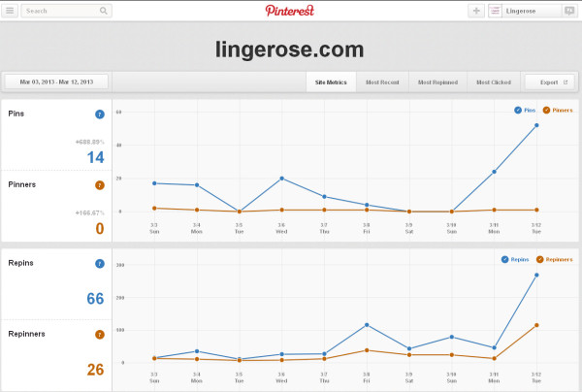Click the blue help icon beside Repins
Screen dimensions: 582x392
click(100, 264)
